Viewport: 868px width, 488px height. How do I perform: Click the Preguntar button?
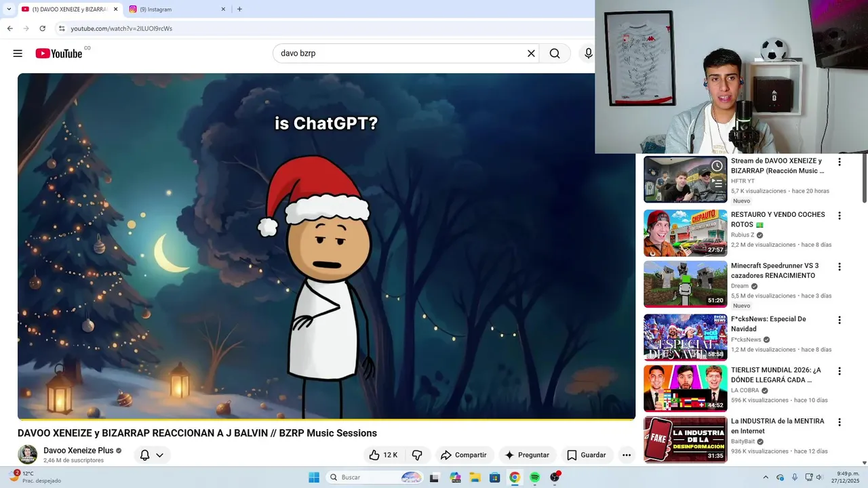[527, 455]
